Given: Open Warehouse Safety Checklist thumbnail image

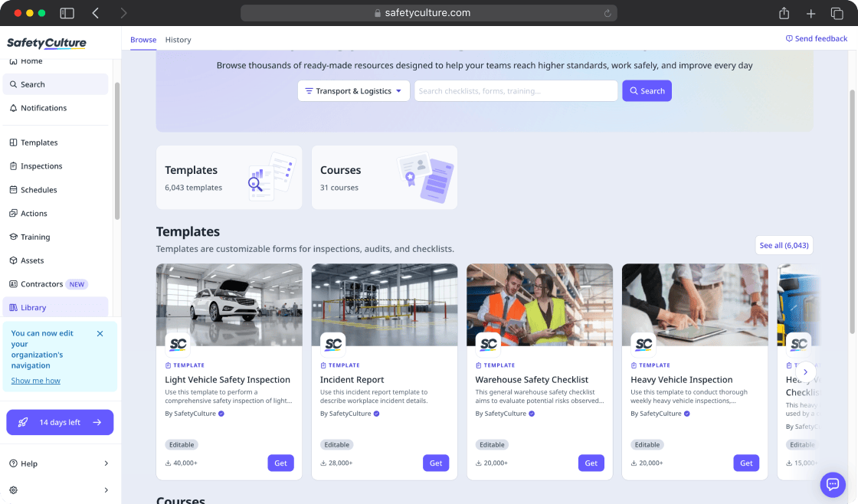Looking at the screenshot, I should pyautogui.click(x=539, y=305).
